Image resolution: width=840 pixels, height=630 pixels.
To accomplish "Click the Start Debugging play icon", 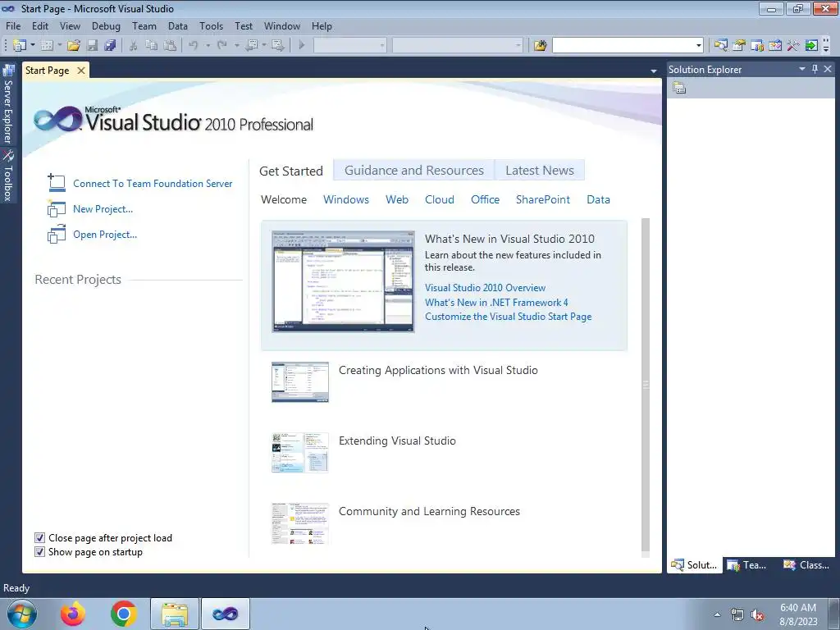I will point(302,46).
